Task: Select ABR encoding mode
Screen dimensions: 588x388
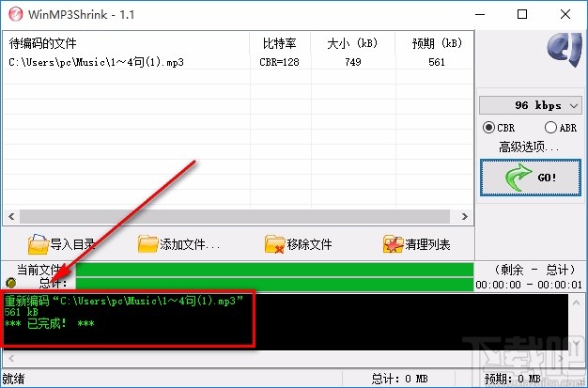Action: [561, 128]
